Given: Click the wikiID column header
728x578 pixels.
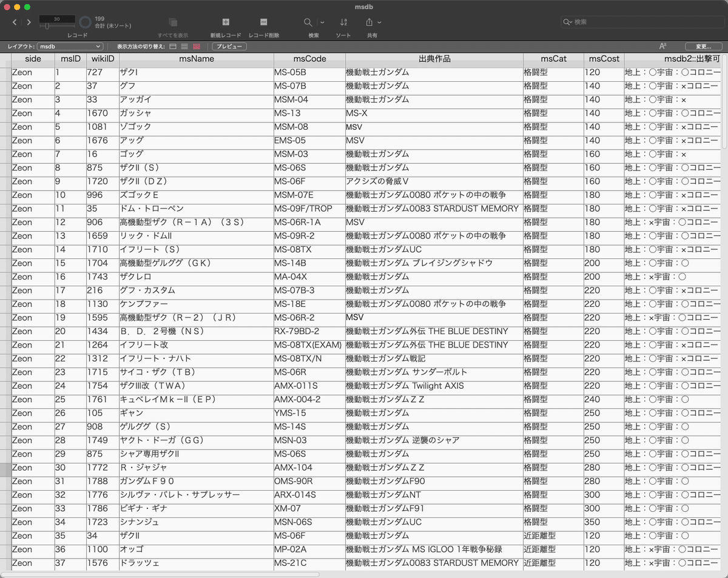Looking at the screenshot, I should (x=103, y=59).
